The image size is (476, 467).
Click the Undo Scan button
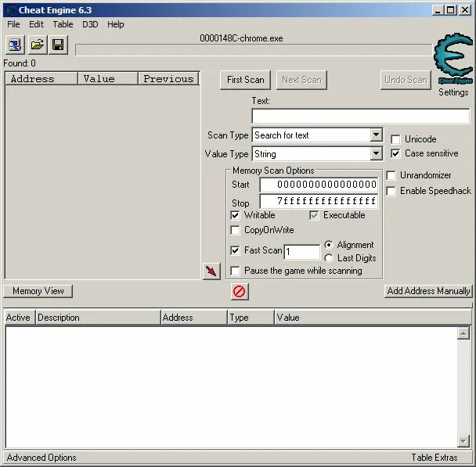point(406,80)
